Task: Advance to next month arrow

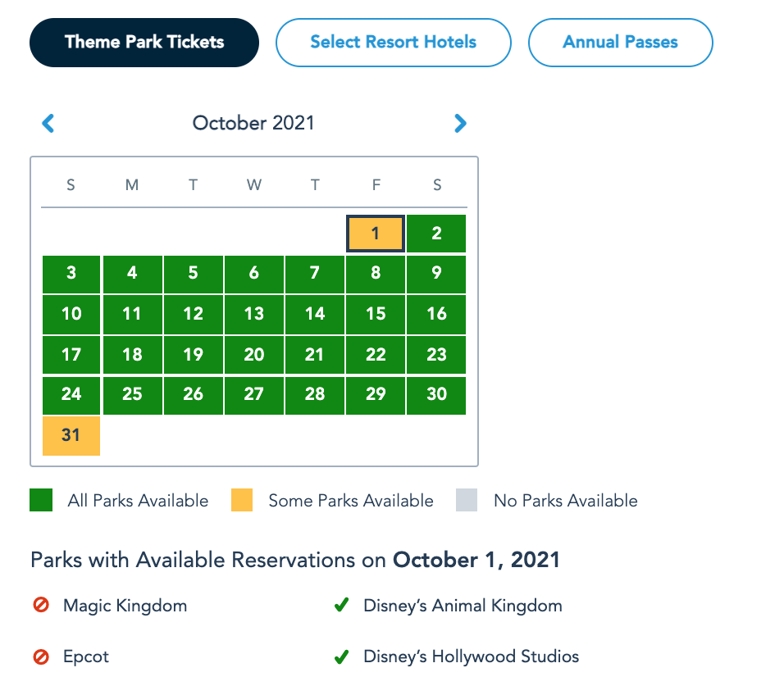Action: coord(460,124)
